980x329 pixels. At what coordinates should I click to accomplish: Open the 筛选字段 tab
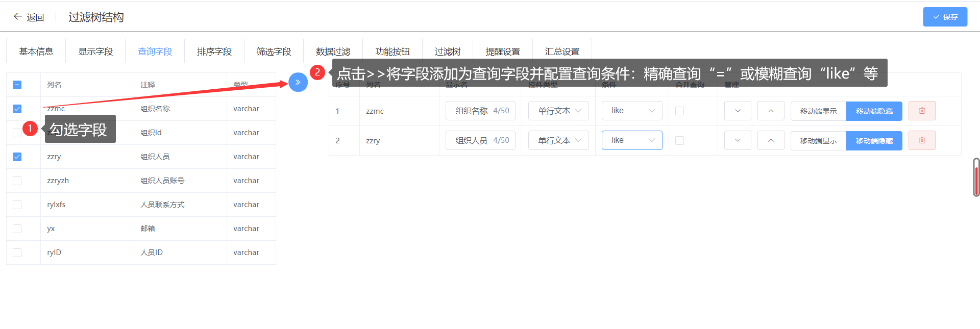coord(274,52)
